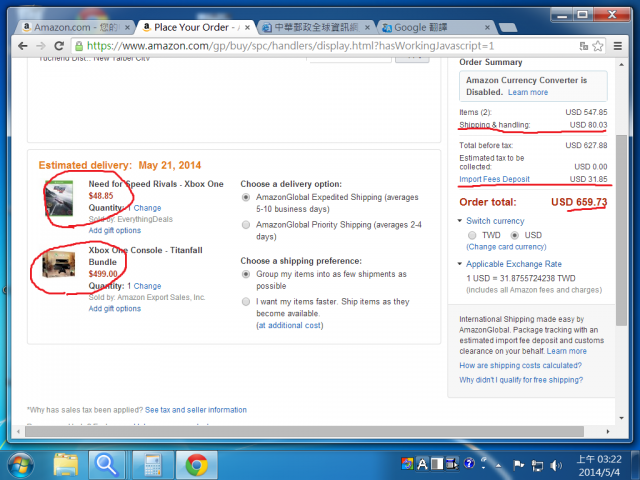
Task: Click Learn more about AmazonGlobal shipping
Action: 567,351
